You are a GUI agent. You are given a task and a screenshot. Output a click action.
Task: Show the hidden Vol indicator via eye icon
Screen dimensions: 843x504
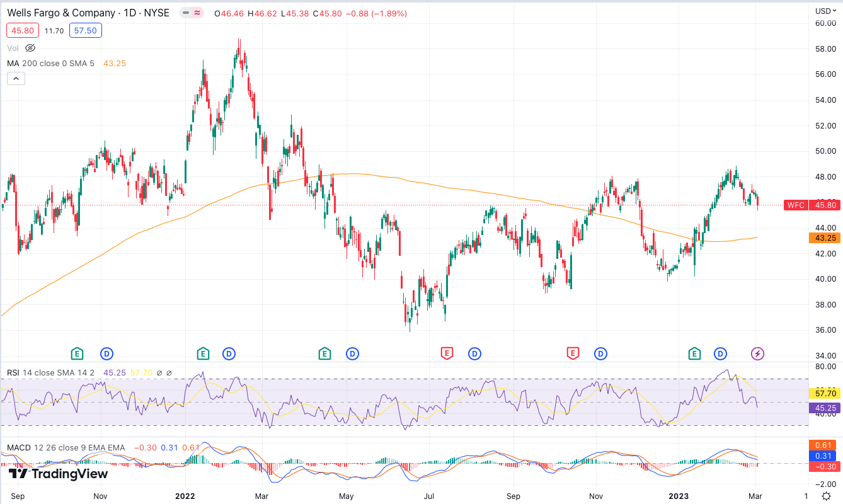30,48
